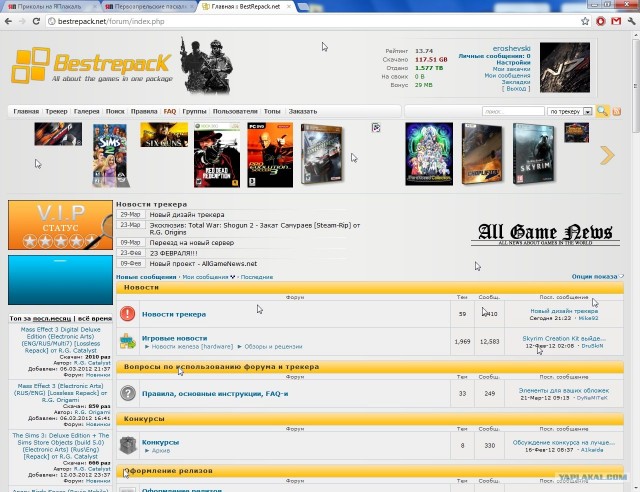Open Галерея in the navigation menu

click(x=87, y=111)
